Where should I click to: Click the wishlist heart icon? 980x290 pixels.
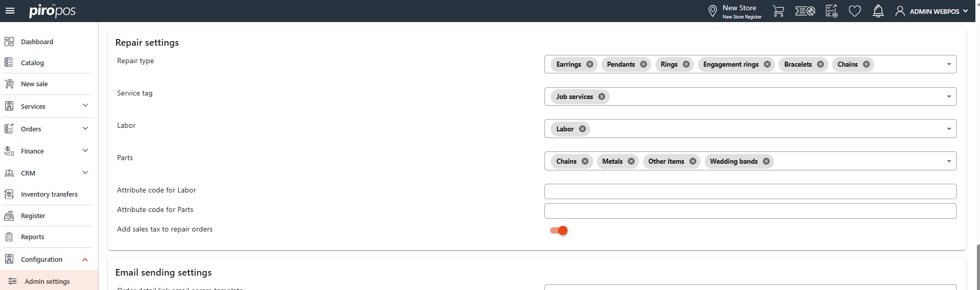click(854, 11)
